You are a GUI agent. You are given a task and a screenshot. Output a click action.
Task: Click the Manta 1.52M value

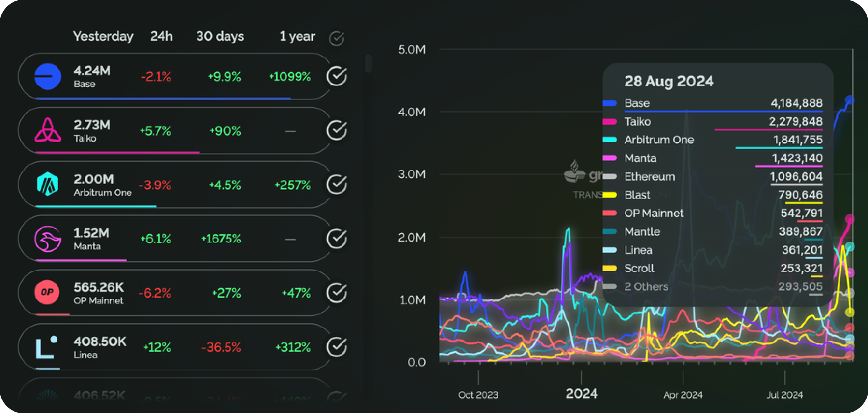(91, 233)
